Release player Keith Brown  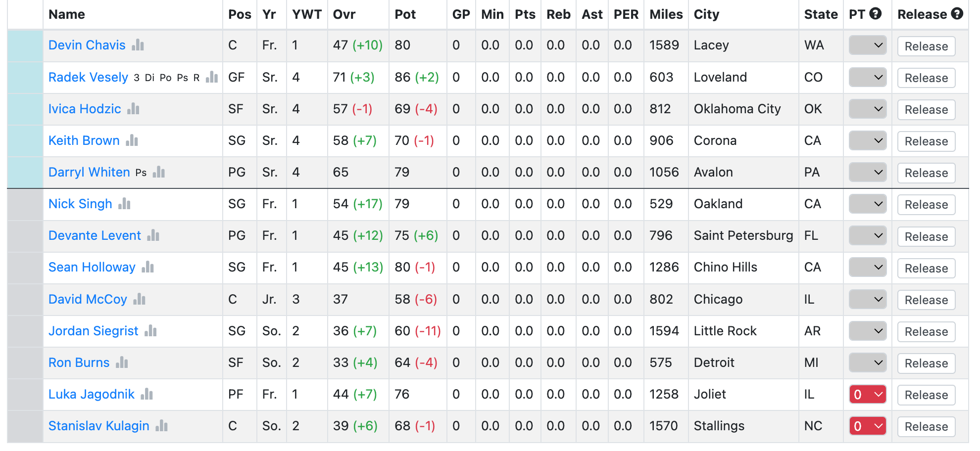[926, 141]
